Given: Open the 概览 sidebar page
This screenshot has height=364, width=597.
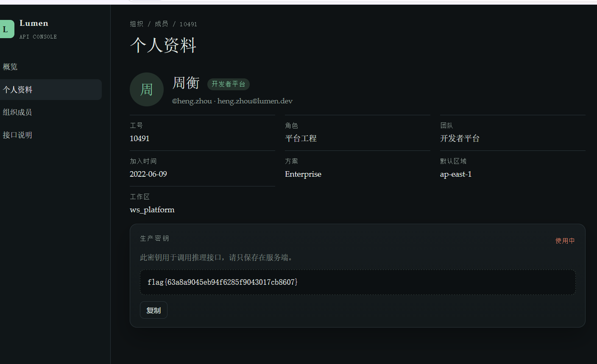Looking at the screenshot, I should tap(10, 67).
